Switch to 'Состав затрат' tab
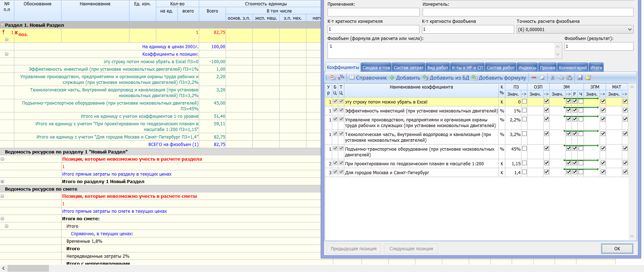This screenshot has height=272, width=644. (408, 68)
